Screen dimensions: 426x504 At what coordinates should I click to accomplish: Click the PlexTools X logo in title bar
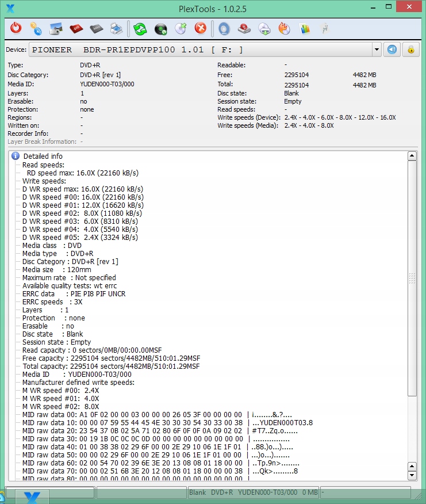tap(10, 9)
